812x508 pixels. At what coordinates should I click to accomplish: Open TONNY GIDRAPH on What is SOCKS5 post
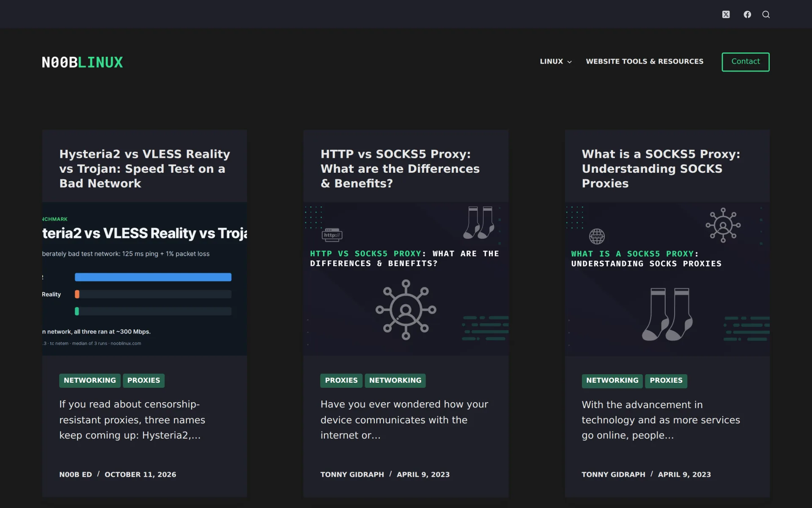[x=614, y=475]
